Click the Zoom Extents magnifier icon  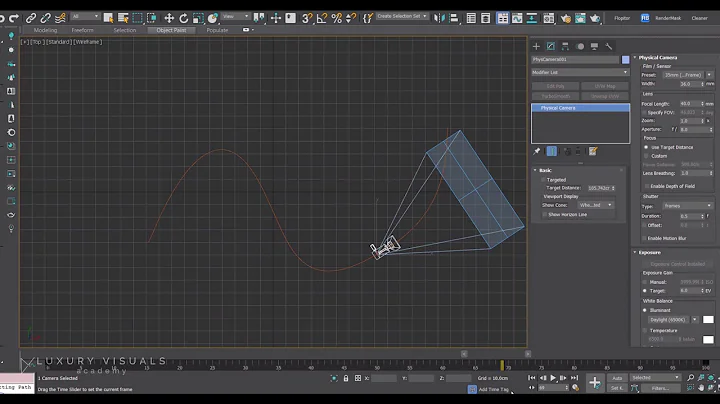click(690, 377)
